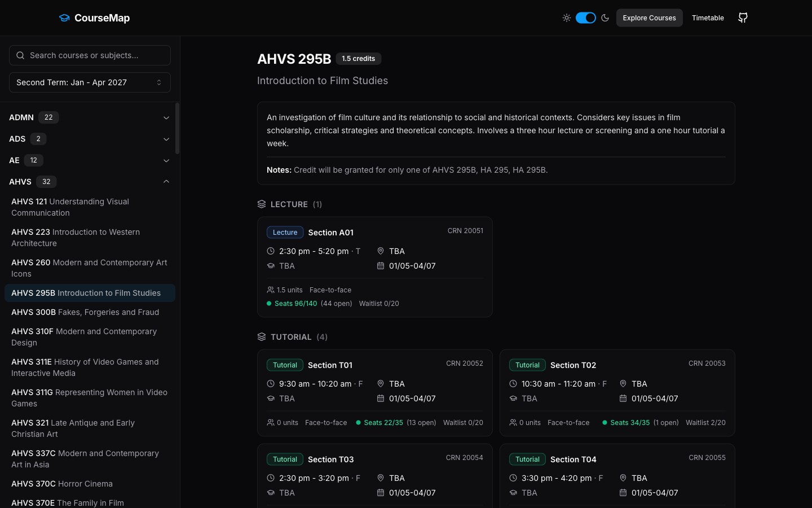This screenshot has width=812, height=508.
Task: Click the Search courses or subjects field
Action: coord(90,55)
